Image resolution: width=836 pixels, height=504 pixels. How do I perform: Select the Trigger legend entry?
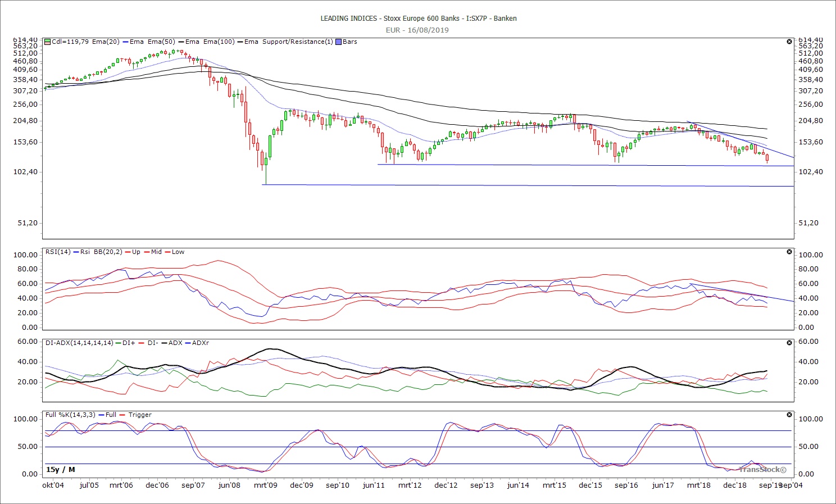point(136,415)
